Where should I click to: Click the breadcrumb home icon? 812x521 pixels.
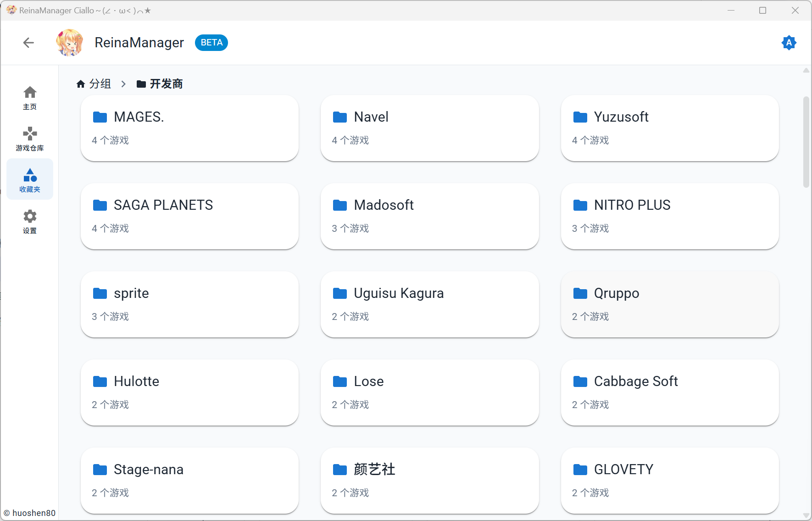pyautogui.click(x=81, y=84)
